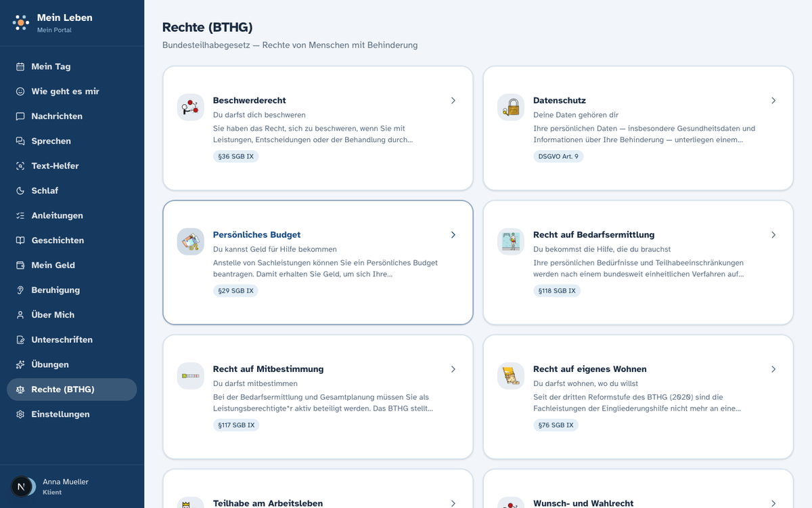The height and width of the screenshot is (508, 812).
Task: Open the Datenschutz card title
Action: (x=560, y=100)
